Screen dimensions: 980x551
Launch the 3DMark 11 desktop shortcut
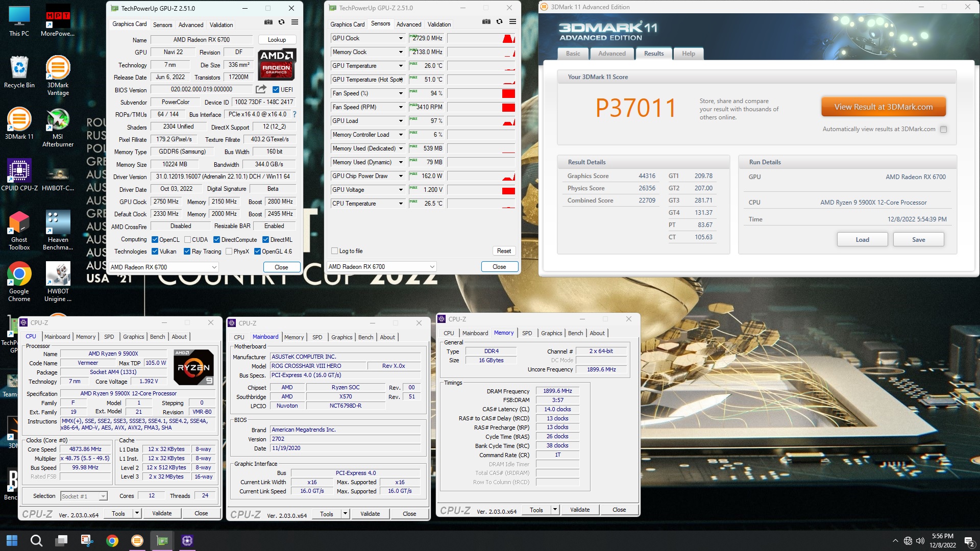tap(19, 123)
